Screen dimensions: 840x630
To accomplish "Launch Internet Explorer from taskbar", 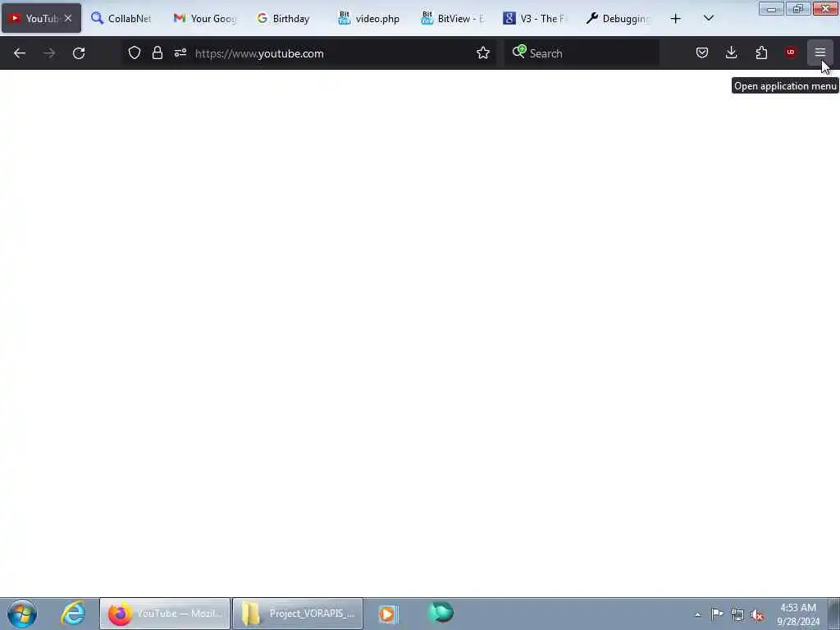I will (x=73, y=614).
